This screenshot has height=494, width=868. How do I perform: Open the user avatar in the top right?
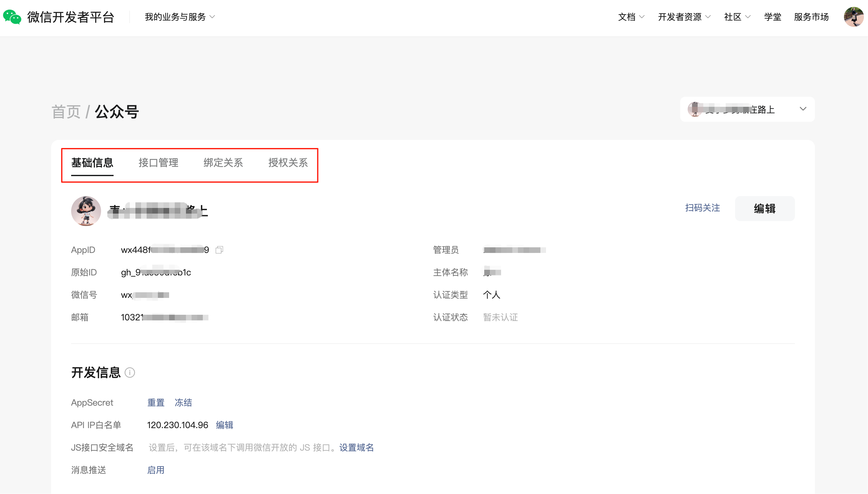[x=853, y=17]
